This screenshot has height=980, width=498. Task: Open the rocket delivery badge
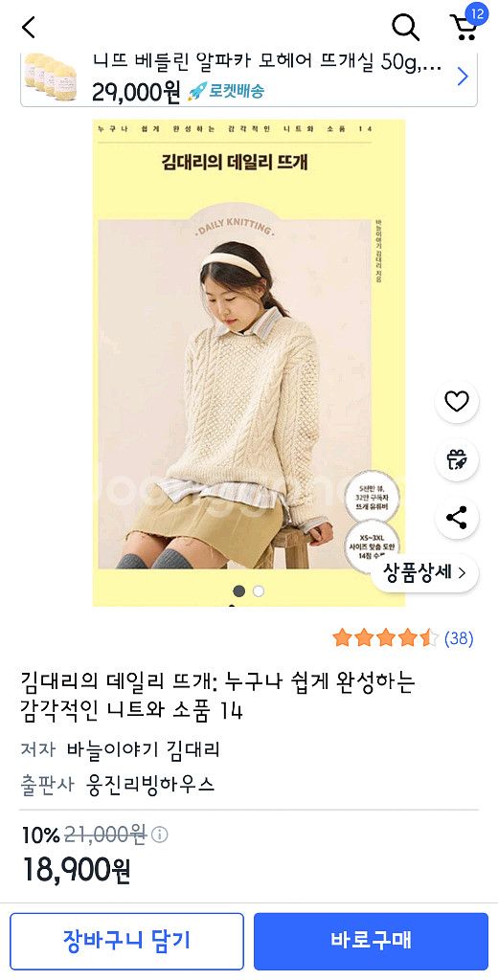pyautogui.click(x=226, y=91)
